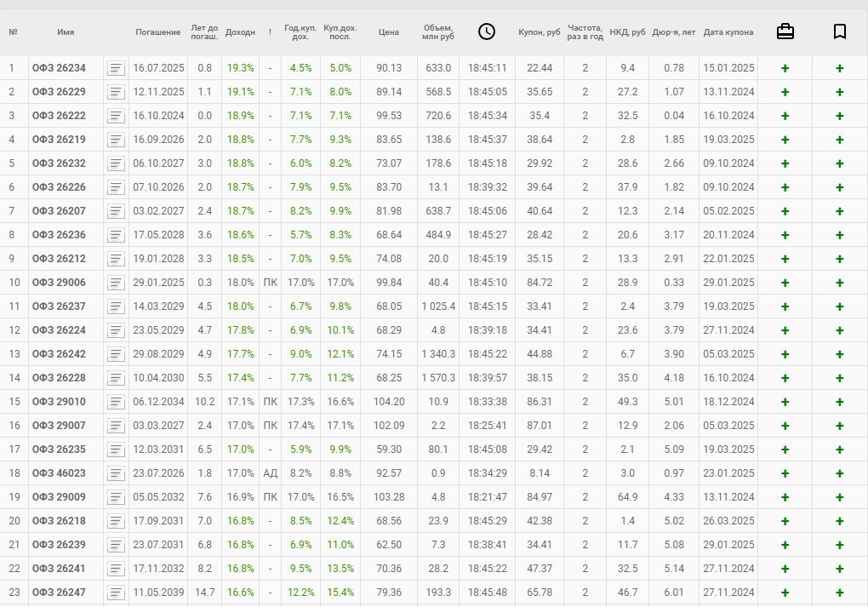Sort by clock time column icon
This screenshot has height=607, width=868.
point(487,31)
